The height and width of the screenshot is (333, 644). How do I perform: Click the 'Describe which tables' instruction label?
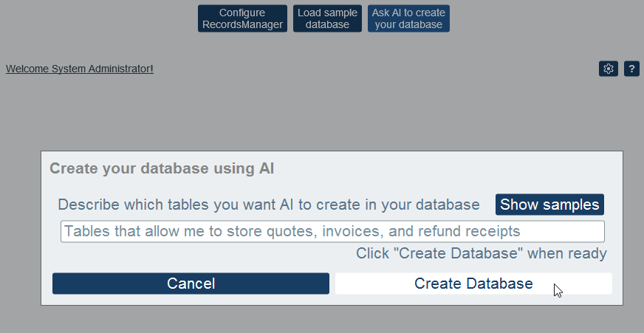tap(269, 205)
